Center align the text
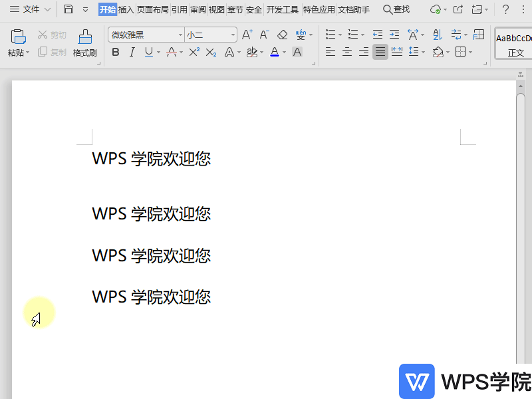Viewport: 532px width, 399px height. [x=346, y=53]
